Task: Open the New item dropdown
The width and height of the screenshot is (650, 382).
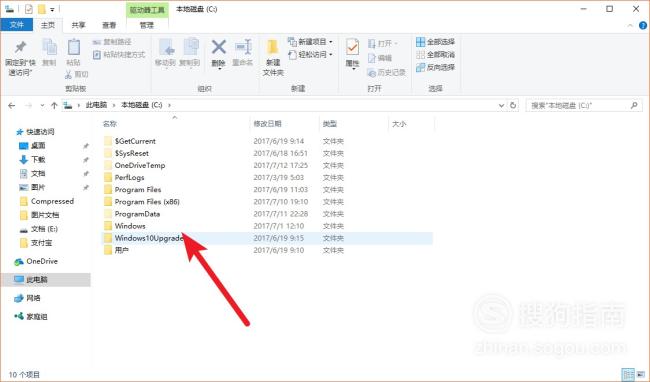Action: (x=310, y=42)
